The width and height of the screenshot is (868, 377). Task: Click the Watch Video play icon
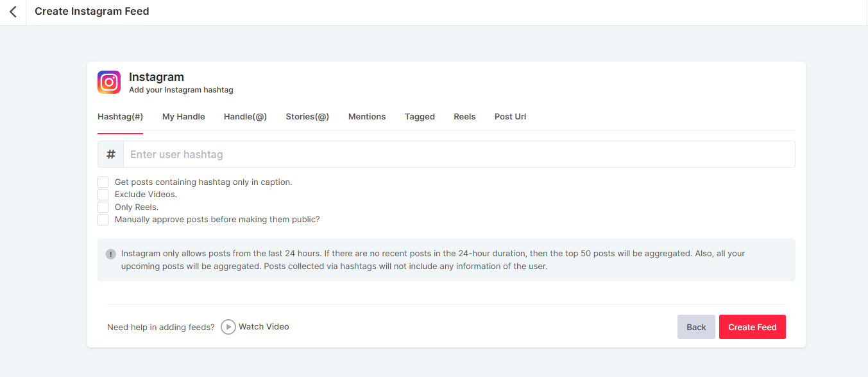point(228,327)
